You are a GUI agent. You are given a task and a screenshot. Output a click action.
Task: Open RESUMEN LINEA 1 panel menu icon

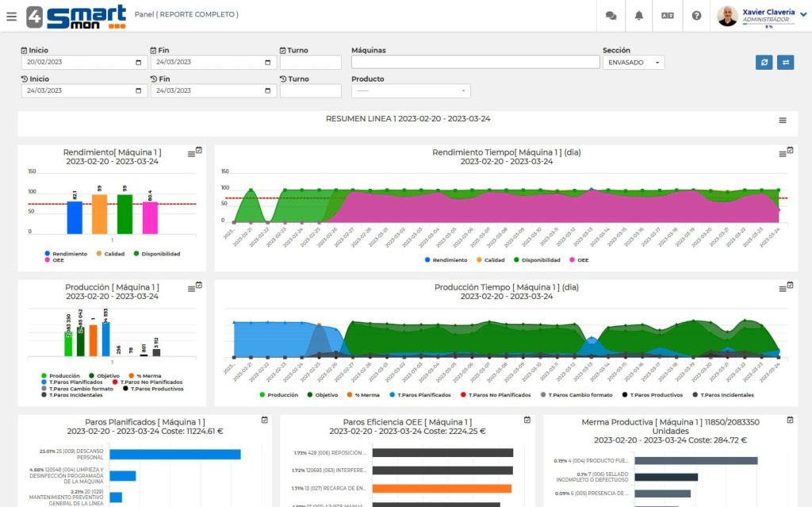click(783, 121)
